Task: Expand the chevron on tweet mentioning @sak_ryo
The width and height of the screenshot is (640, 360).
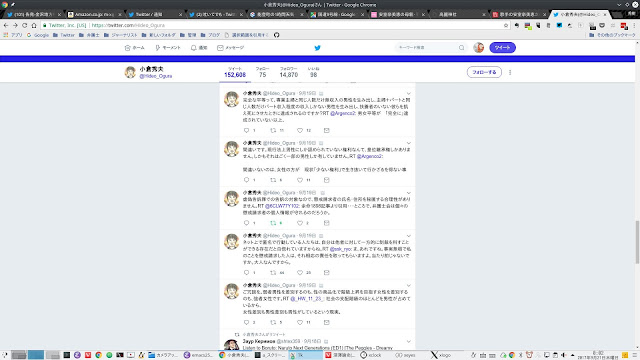Action: pyautogui.click(x=409, y=236)
